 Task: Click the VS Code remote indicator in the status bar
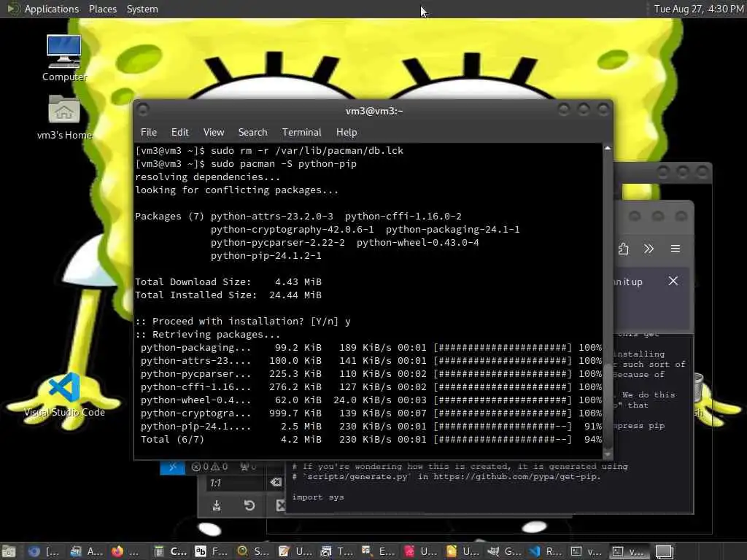pos(172,467)
